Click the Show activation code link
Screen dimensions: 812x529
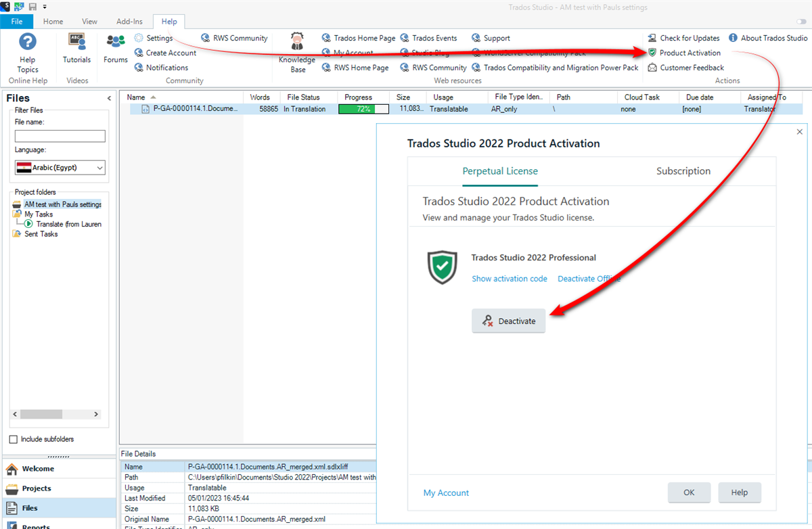509,278
